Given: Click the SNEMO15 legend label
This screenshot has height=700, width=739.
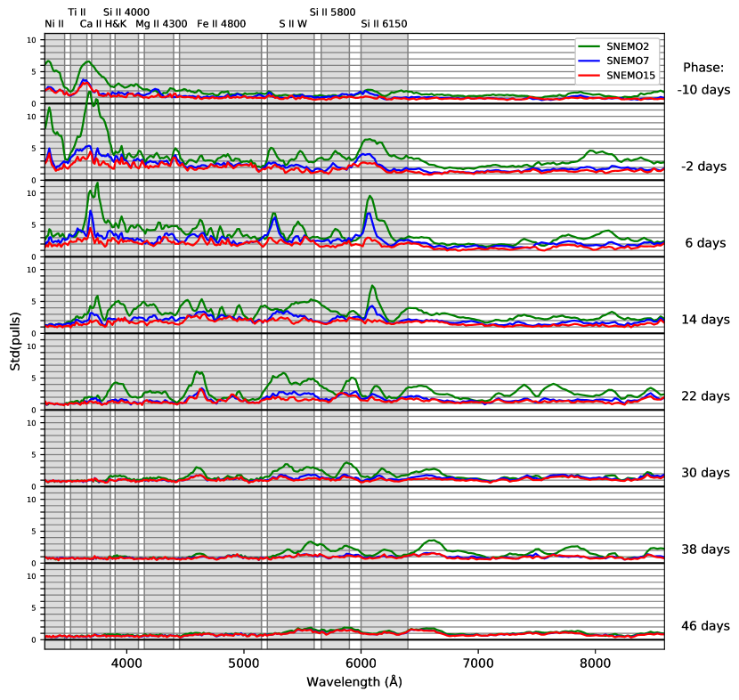Looking at the screenshot, I should (630, 76).
